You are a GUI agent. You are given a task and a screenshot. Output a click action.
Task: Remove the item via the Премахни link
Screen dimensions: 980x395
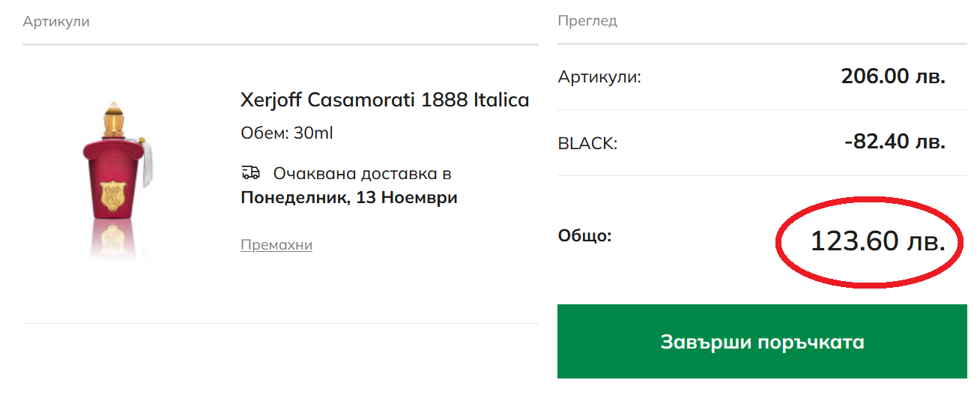pos(276,245)
